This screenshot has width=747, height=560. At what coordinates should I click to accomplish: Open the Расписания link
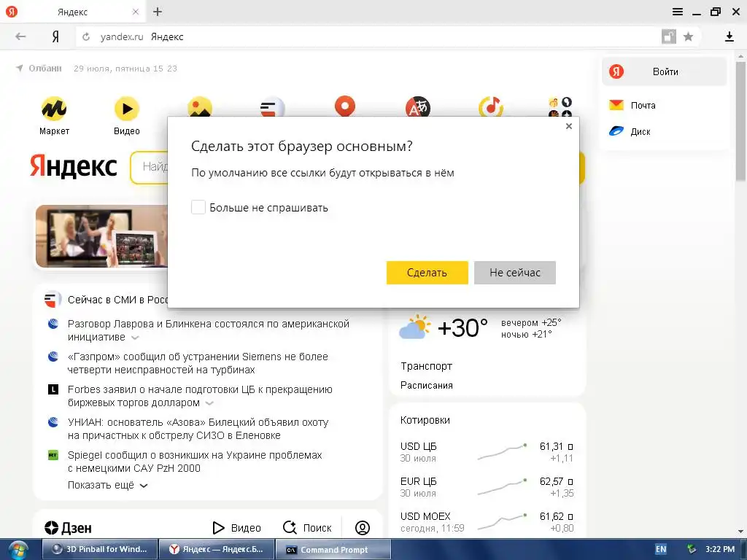[426, 385]
